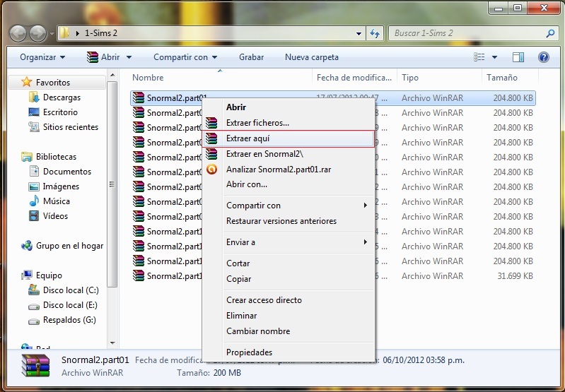Click the Disco local (C:) drive icon

pos(34,290)
